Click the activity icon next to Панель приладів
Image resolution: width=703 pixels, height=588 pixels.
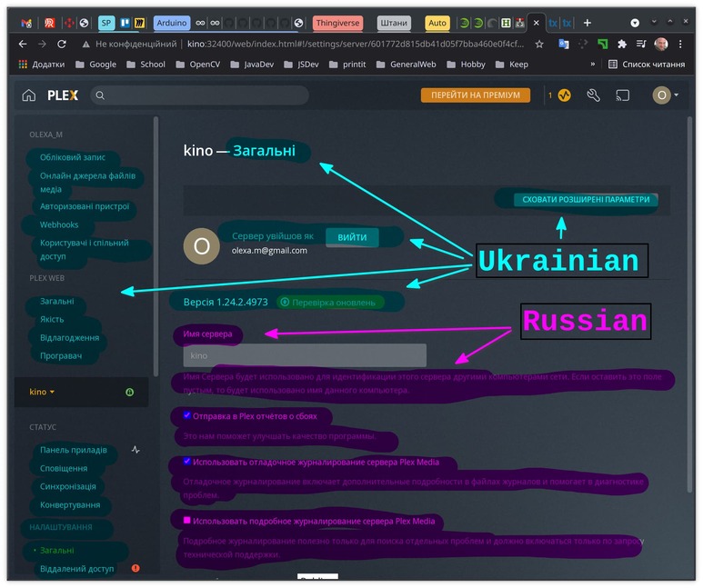136,450
